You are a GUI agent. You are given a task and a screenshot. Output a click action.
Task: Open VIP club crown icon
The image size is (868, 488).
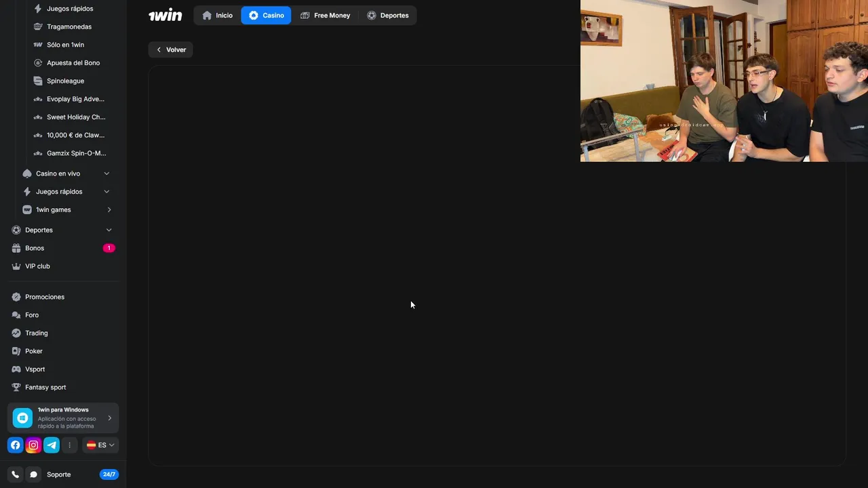click(x=16, y=266)
